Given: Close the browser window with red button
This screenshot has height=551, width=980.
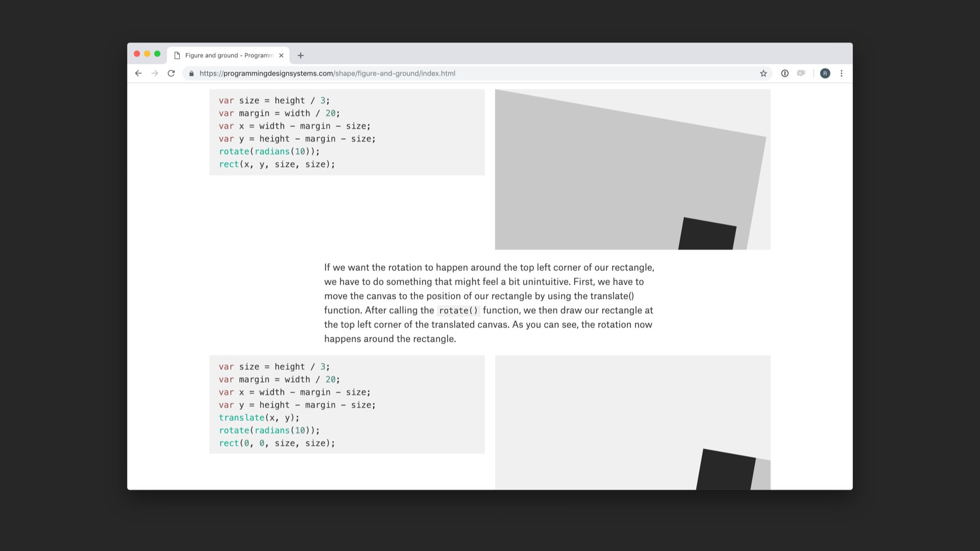Looking at the screenshot, I should coord(137,54).
